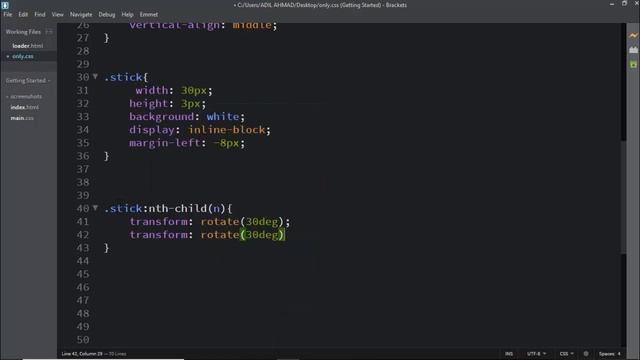Open the Navigate menu
This screenshot has width=640, height=360.
tap(81, 14)
